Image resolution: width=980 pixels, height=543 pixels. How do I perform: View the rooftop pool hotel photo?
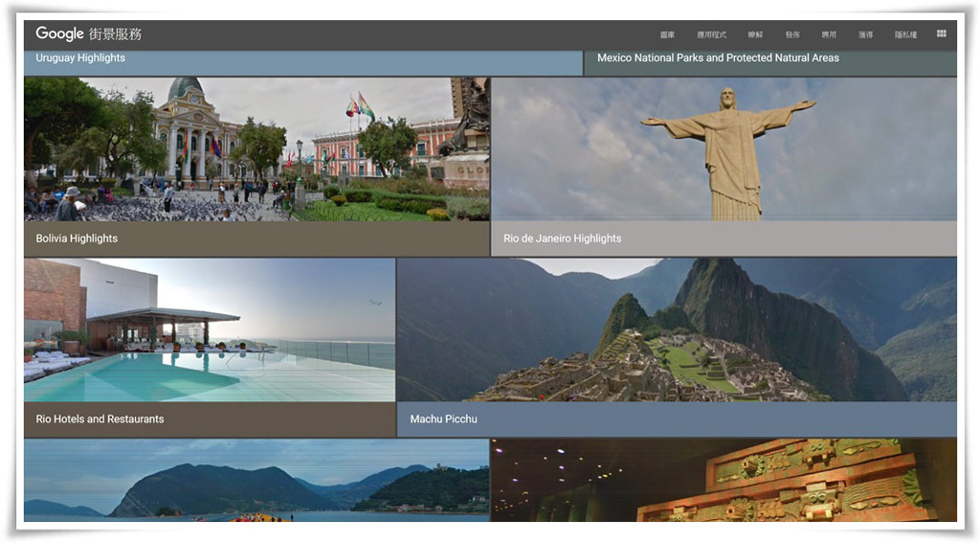(210, 329)
